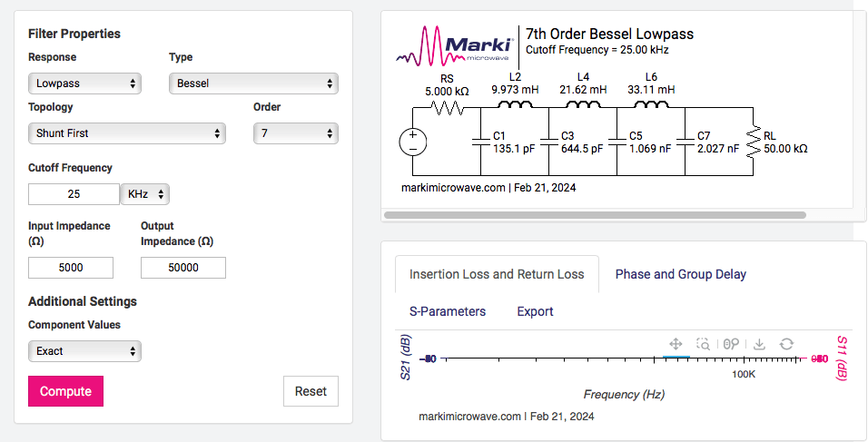The width and height of the screenshot is (868, 442).
Task: Open the S-Parameters tab
Action: pos(447,311)
